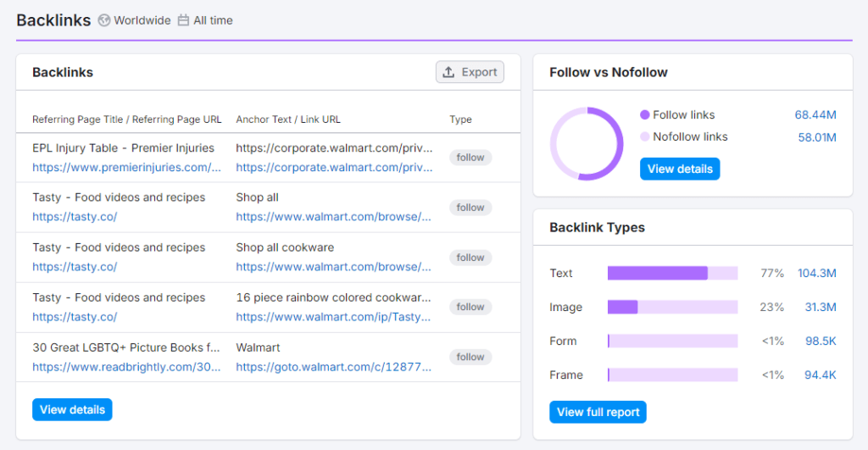Viewport: 868px width, 450px height.
Task: Open View full report for Backlink Types
Action: pyautogui.click(x=598, y=412)
